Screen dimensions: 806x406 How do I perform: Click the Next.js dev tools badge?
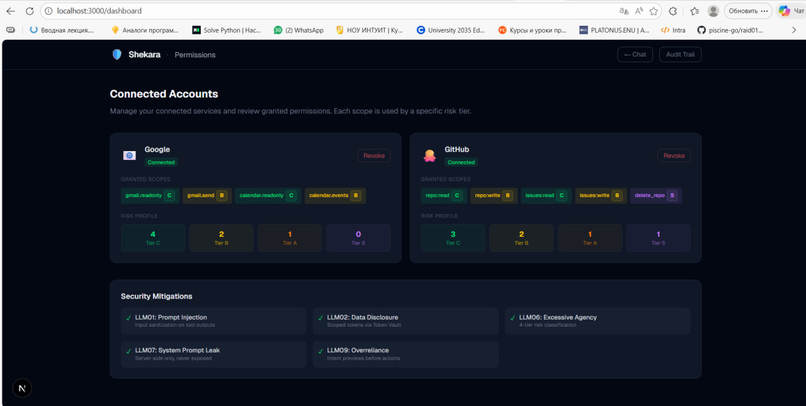[22, 388]
